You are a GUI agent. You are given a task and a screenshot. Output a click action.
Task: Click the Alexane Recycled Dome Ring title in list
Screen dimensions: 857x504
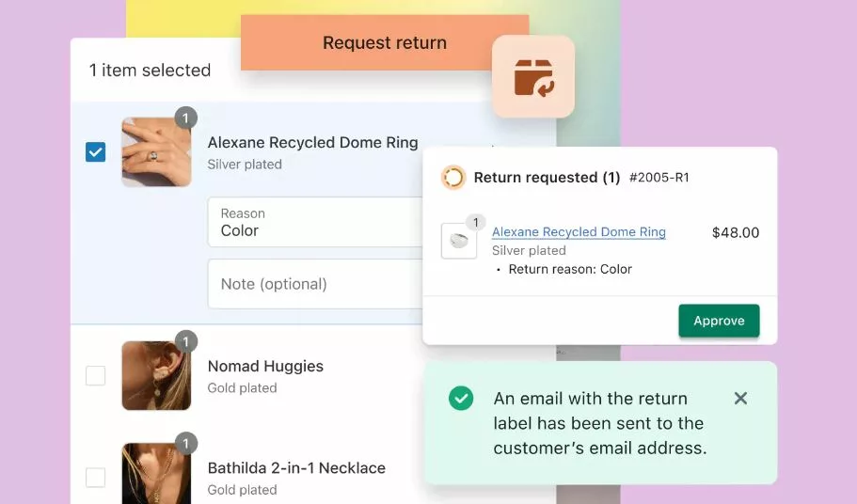[312, 143]
